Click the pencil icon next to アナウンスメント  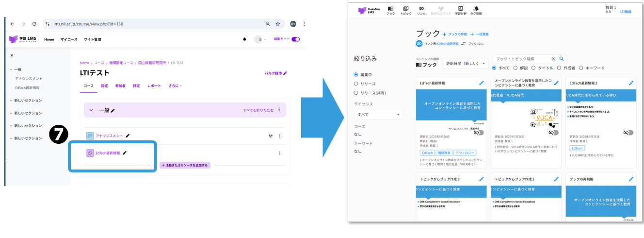(128, 136)
